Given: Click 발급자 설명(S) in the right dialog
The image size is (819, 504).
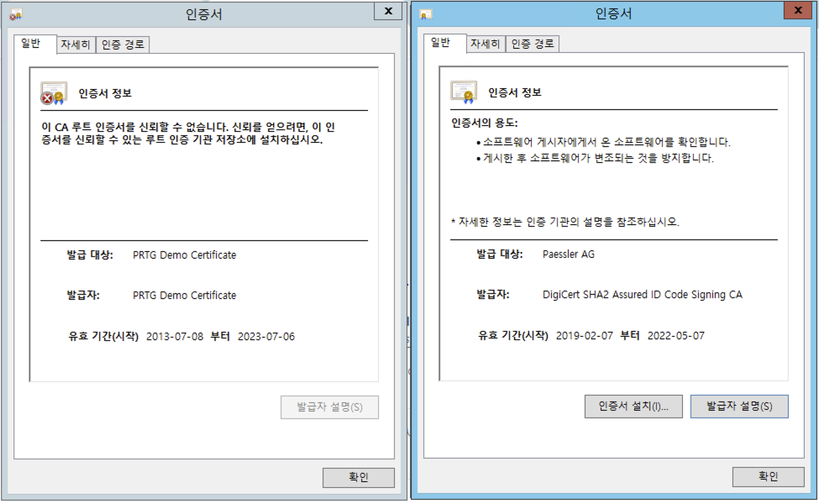Looking at the screenshot, I should 739,407.
